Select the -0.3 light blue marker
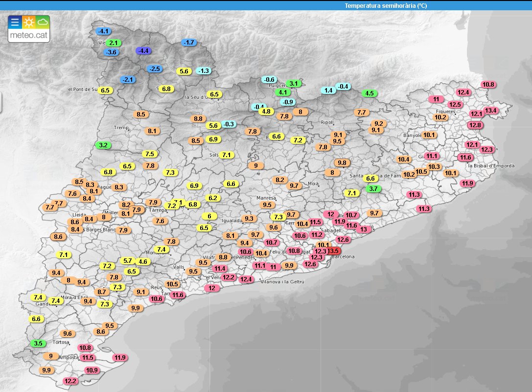This screenshot has width=532, height=392. (x=229, y=124)
